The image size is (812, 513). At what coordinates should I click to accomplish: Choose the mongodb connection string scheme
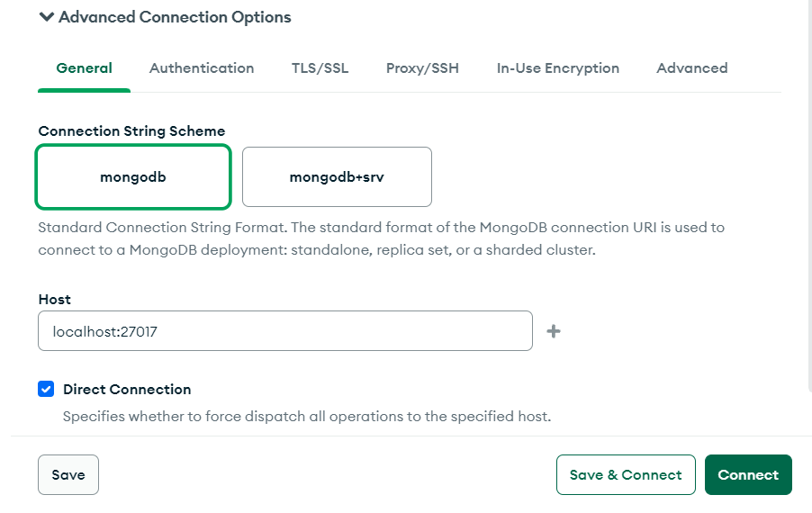tap(133, 177)
